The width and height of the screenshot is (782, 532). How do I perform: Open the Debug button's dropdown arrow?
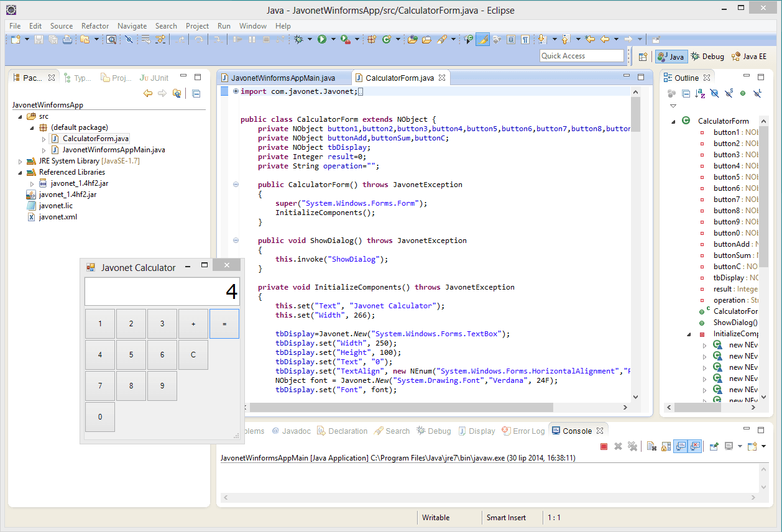(310, 39)
